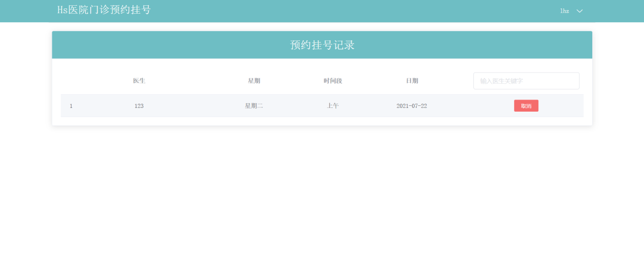
Task: Click the 时间段 column header
Action: [x=333, y=81]
